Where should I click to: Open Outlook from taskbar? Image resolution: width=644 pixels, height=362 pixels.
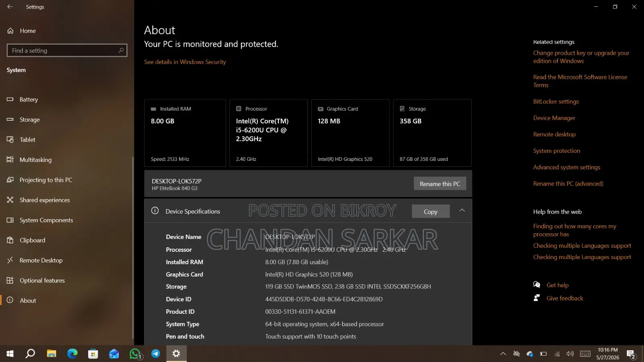(x=114, y=354)
